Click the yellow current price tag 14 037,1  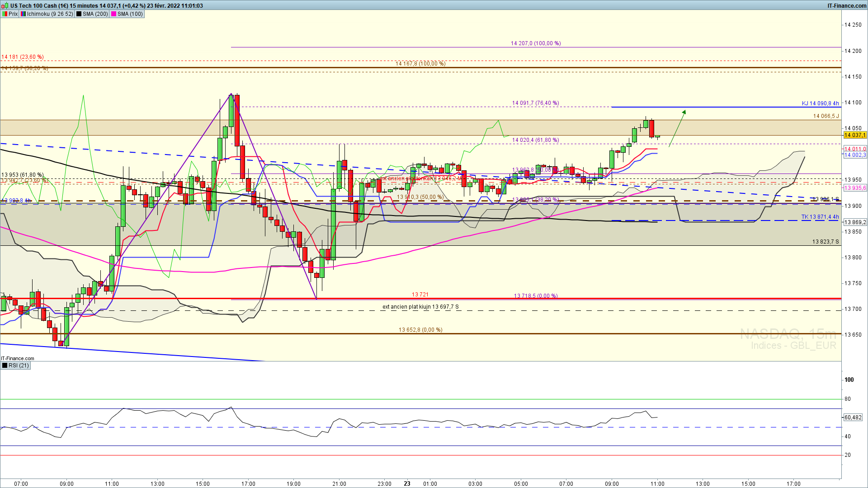coord(854,135)
